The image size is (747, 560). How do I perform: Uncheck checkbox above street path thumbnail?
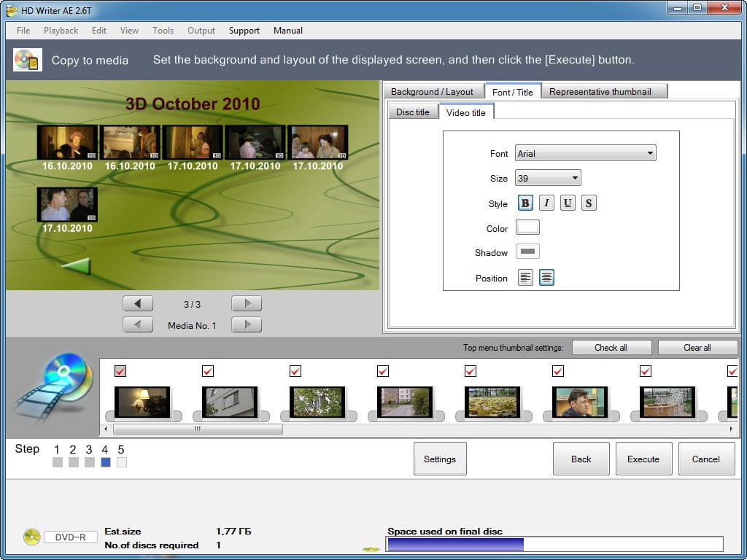click(382, 371)
